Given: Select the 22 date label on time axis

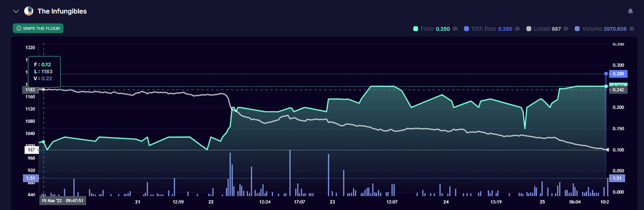Looking at the screenshot, I should pos(210,202).
